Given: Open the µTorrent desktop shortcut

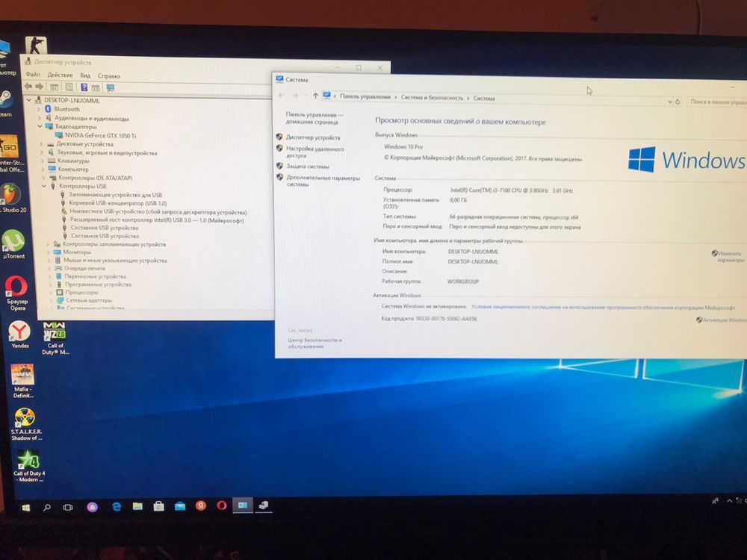Looking at the screenshot, I should (13, 245).
